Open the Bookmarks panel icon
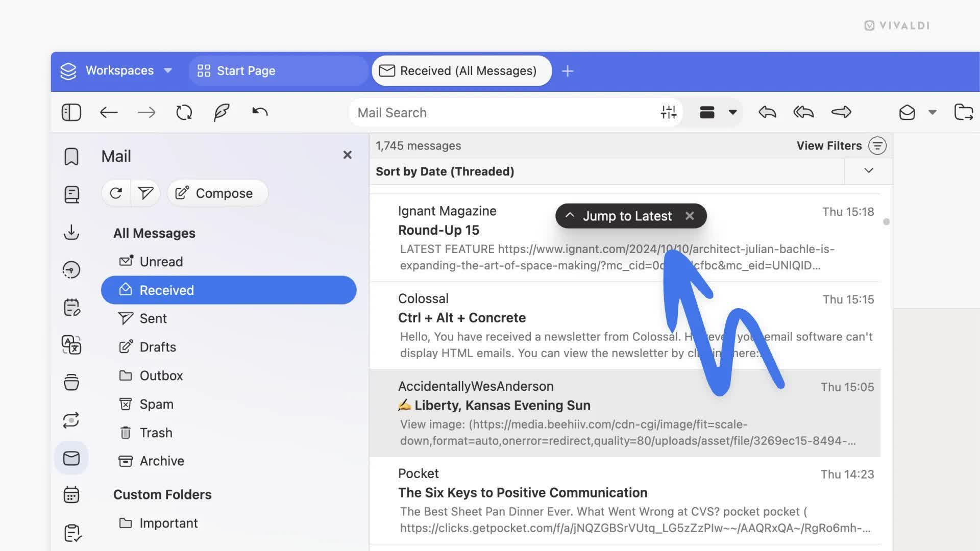The height and width of the screenshot is (551, 980). [x=71, y=157]
